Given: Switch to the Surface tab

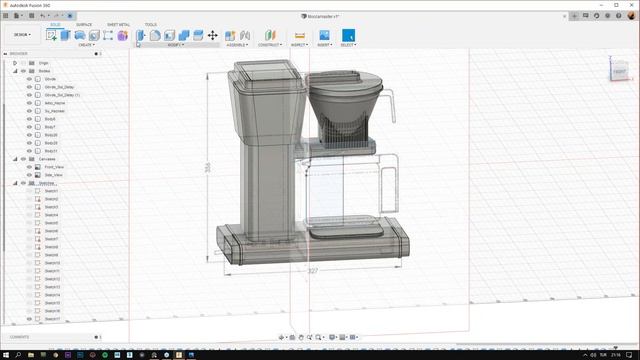Looking at the screenshot, I should 84,24.
